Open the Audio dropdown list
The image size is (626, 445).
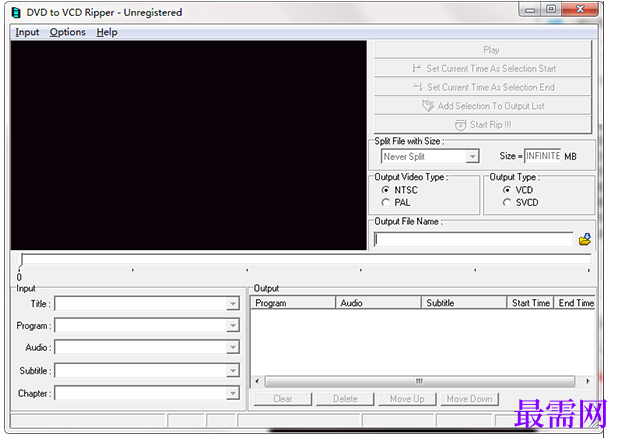[x=232, y=348]
